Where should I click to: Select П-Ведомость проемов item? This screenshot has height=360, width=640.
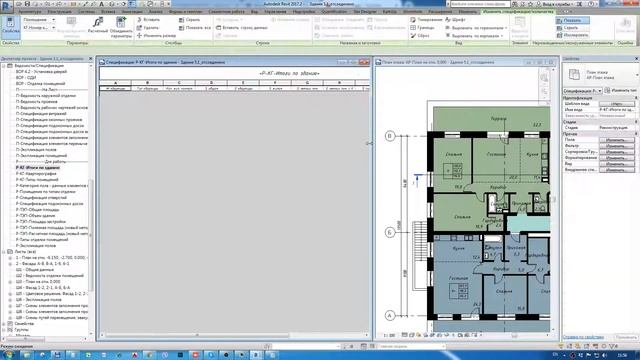pos(36,101)
